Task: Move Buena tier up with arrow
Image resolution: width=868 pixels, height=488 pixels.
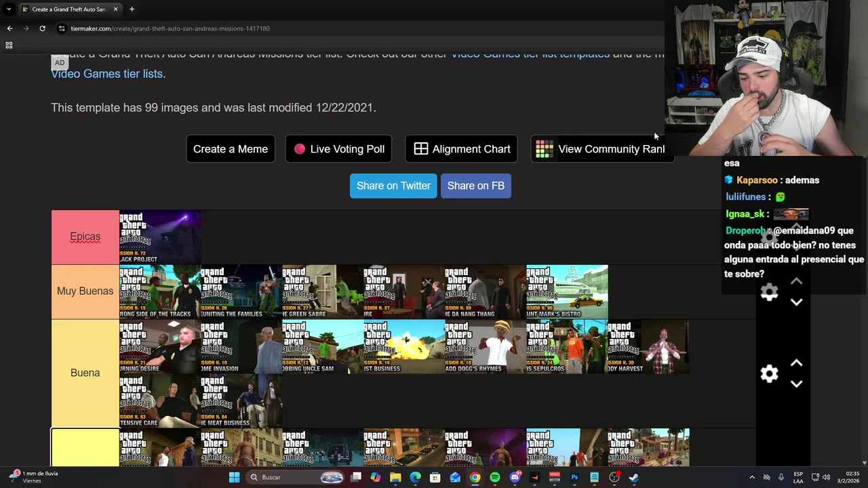Action: [796, 363]
